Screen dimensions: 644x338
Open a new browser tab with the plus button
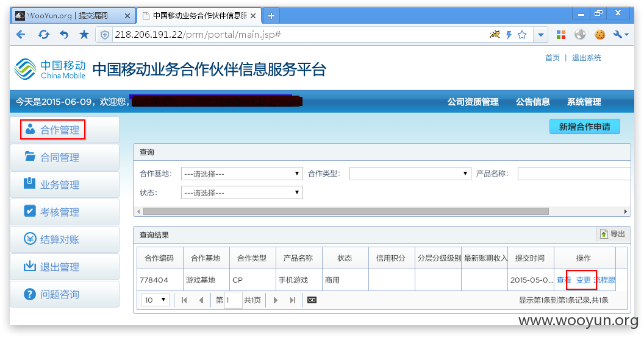(x=271, y=16)
